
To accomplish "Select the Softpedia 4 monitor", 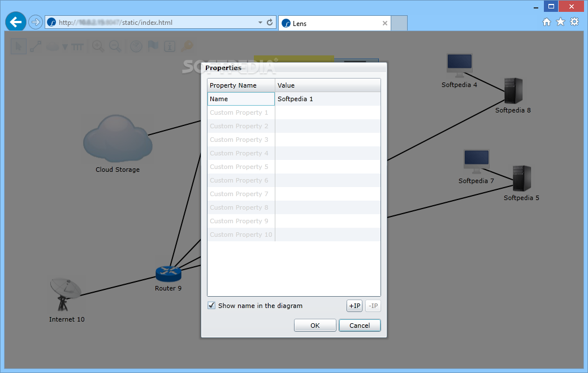I will [459, 65].
